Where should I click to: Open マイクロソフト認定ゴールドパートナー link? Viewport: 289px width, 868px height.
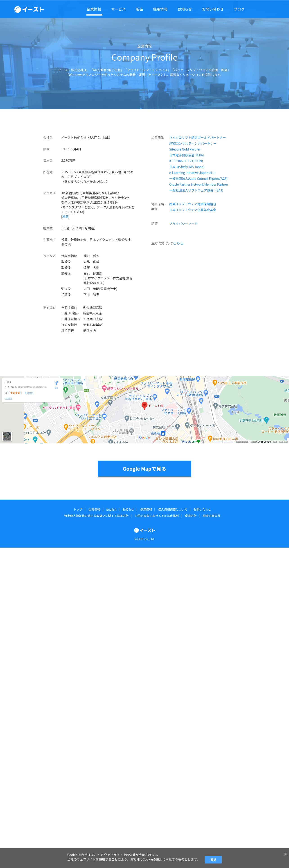click(x=197, y=137)
